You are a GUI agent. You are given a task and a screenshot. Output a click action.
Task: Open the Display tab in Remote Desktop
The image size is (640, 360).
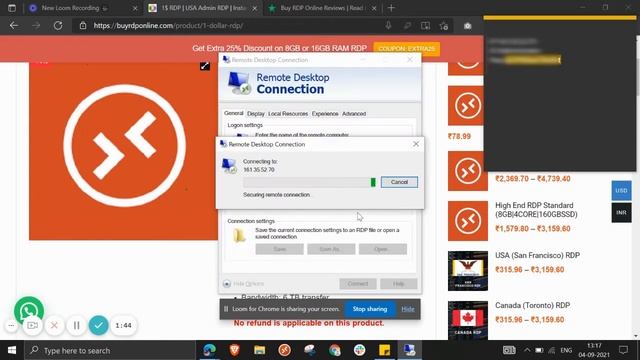tap(256, 114)
